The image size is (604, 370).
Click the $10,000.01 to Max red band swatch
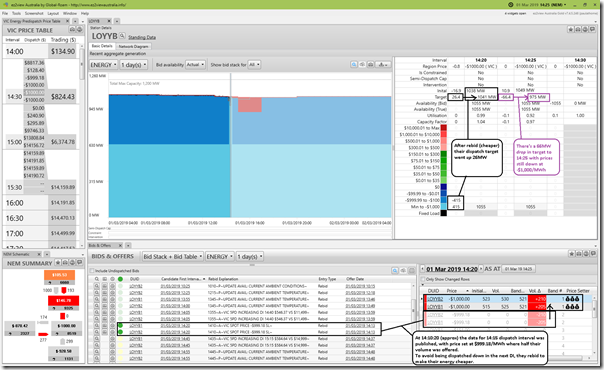point(444,128)
